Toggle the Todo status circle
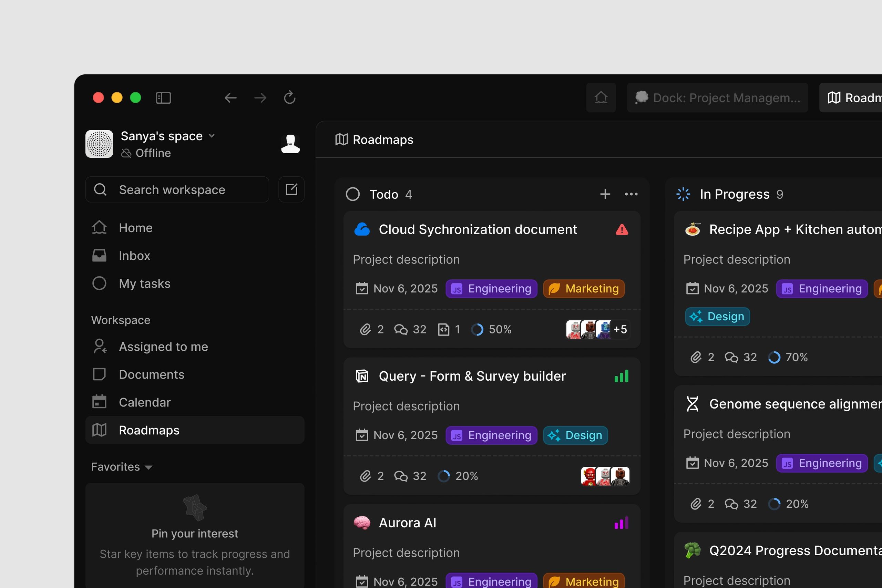This screenshot has width=882, height=588. click(352, 194)
